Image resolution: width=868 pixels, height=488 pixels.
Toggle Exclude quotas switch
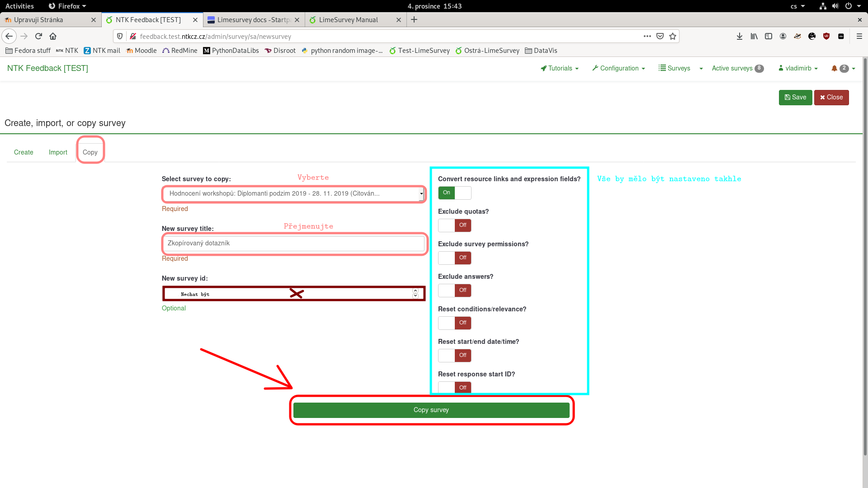point(454,225)
